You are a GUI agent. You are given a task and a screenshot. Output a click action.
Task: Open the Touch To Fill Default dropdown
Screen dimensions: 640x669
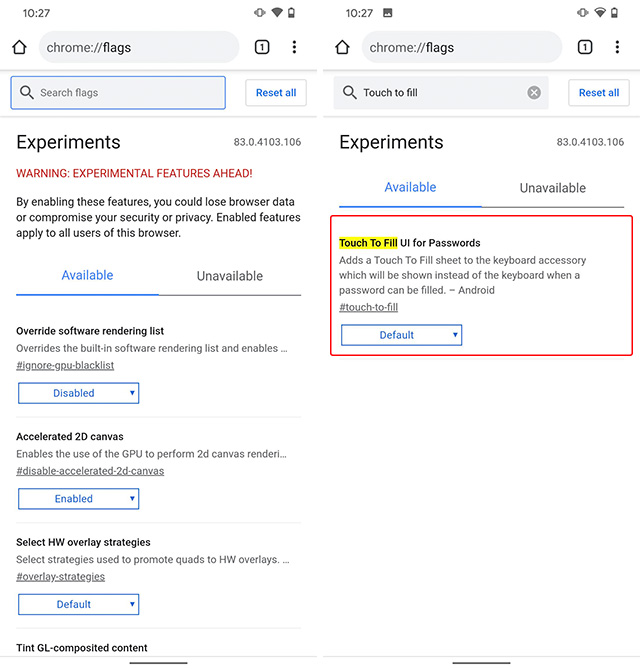click(401, 335)
